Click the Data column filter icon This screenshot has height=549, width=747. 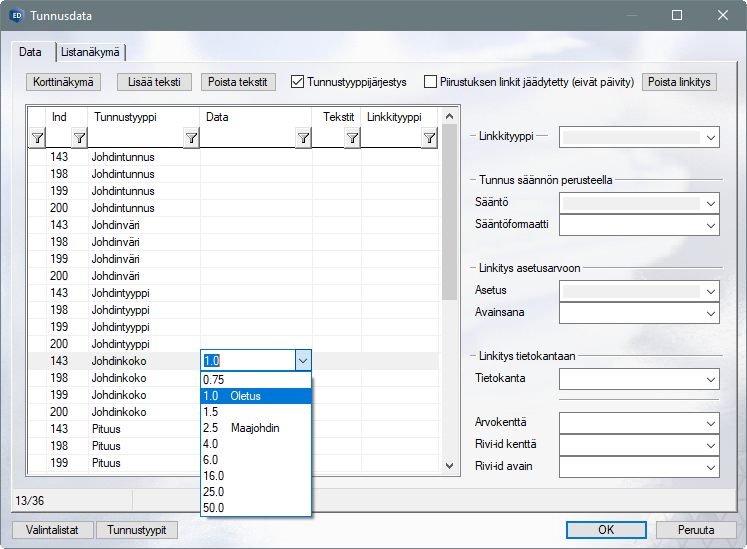pos(303,139)
